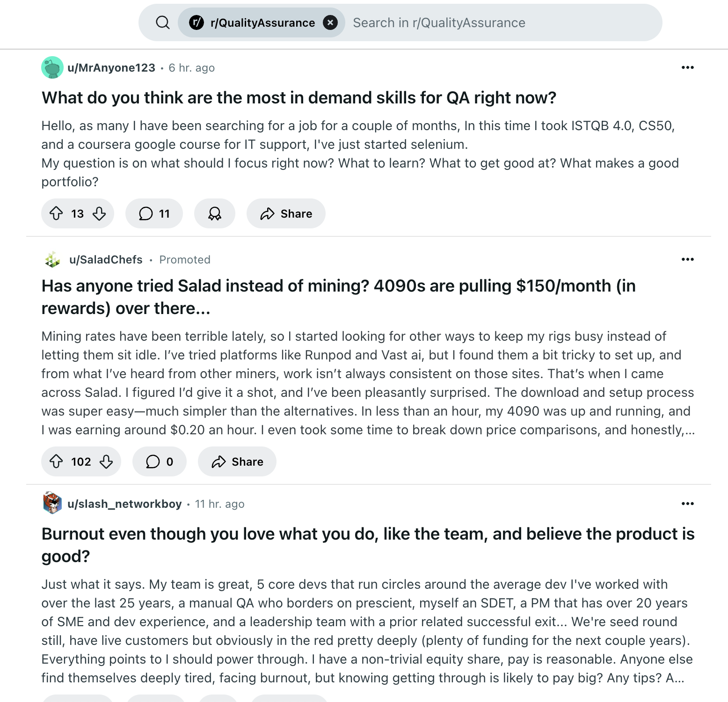Give an award to MrAnyone123's post
The image size is (728, 702).
[215, 214]
